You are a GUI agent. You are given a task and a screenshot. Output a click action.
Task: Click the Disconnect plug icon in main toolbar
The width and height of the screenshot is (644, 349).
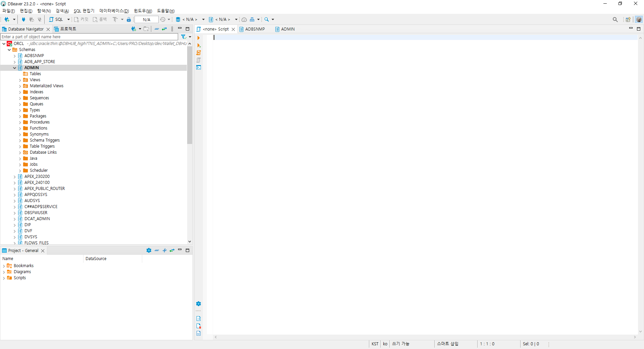tap(40, 19)
